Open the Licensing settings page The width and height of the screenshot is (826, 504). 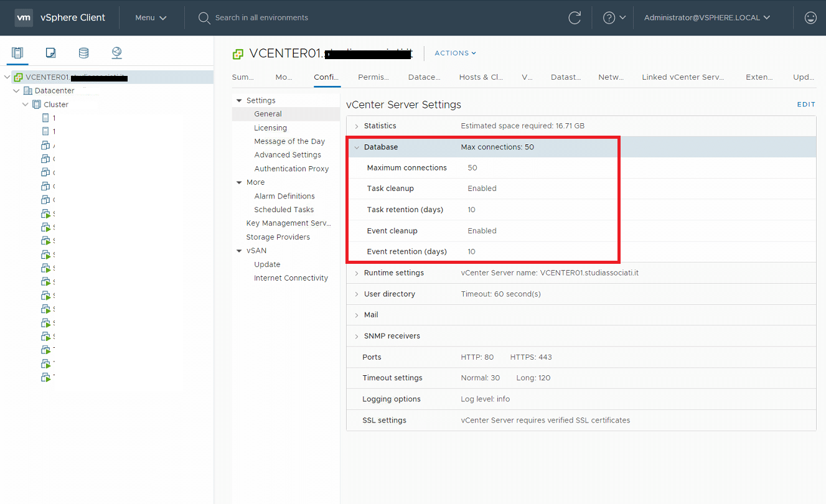coord(270,128)
